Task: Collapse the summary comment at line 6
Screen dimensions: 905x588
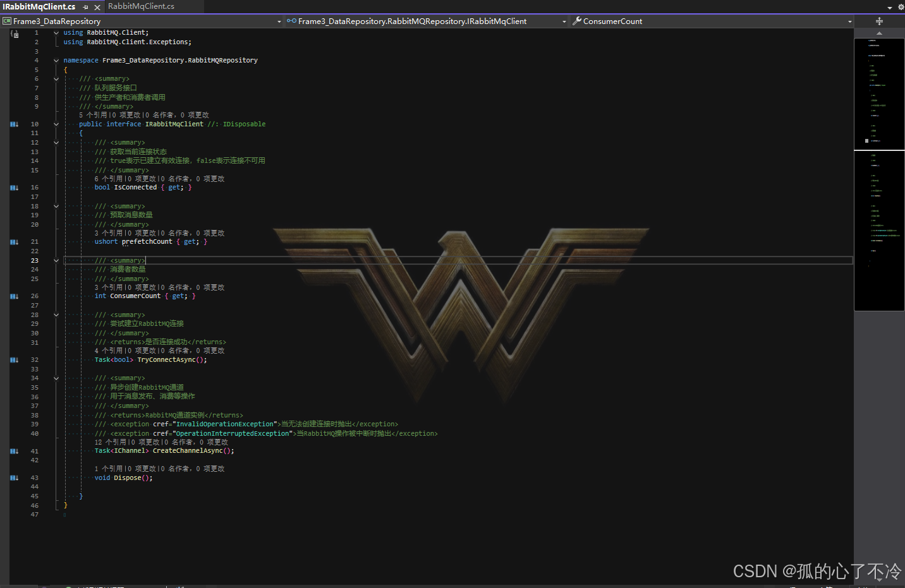Action: click(56, 79)
